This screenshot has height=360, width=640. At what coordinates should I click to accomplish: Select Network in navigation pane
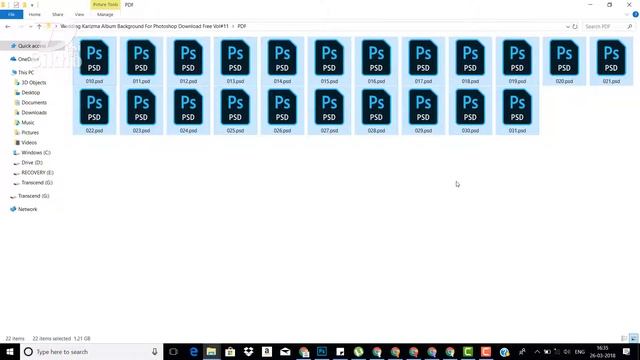click(x=24, y=209)
